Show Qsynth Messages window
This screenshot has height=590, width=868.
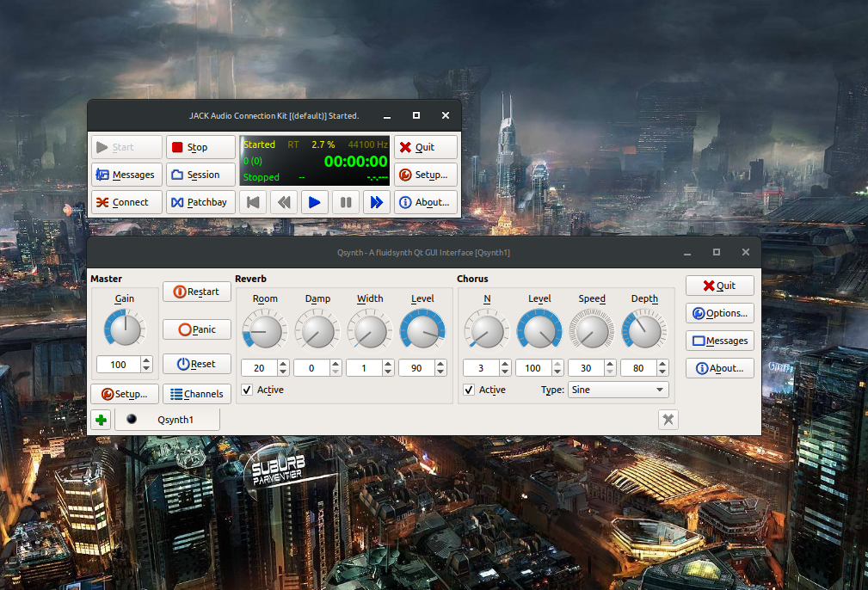[720, 341]
